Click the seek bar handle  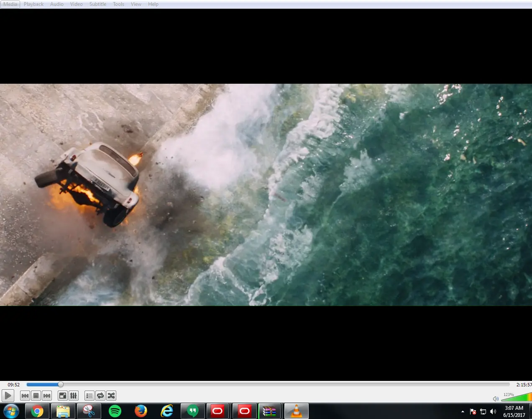61,384
